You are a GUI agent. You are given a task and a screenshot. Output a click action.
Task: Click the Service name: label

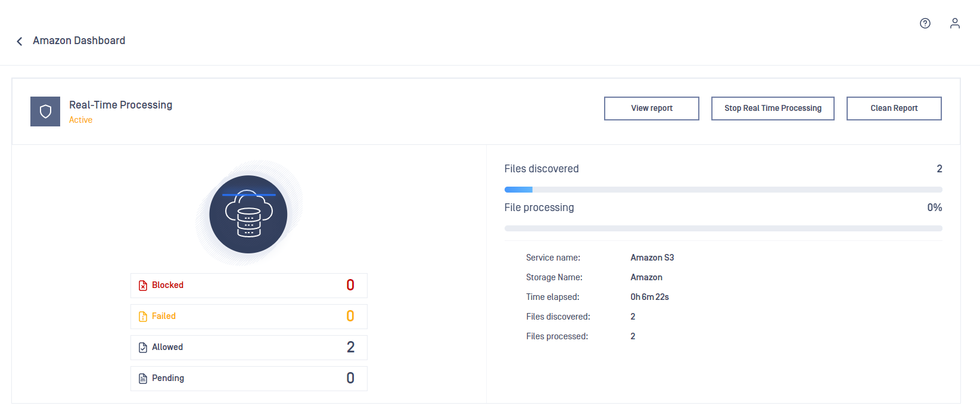coord(553,258)
